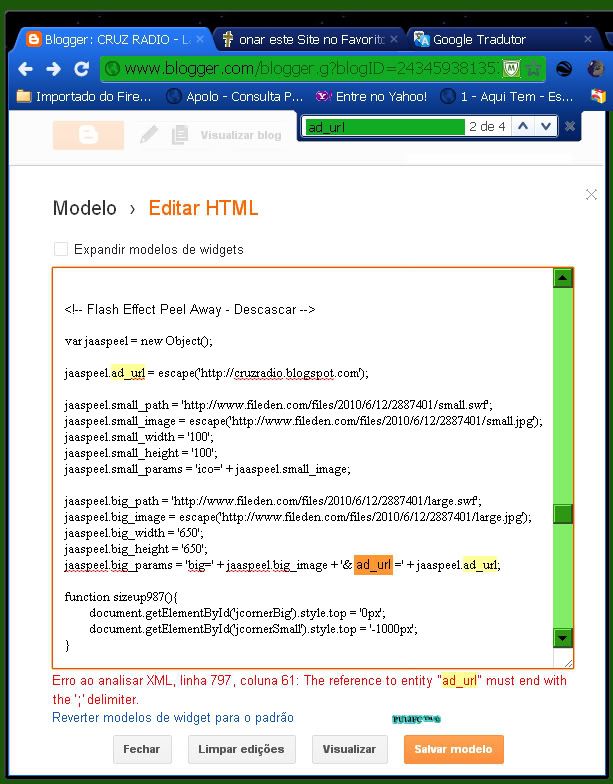Go to the next find match
Image resolution: width=613 pixels, height=784 pixels.
click(545, 126)
